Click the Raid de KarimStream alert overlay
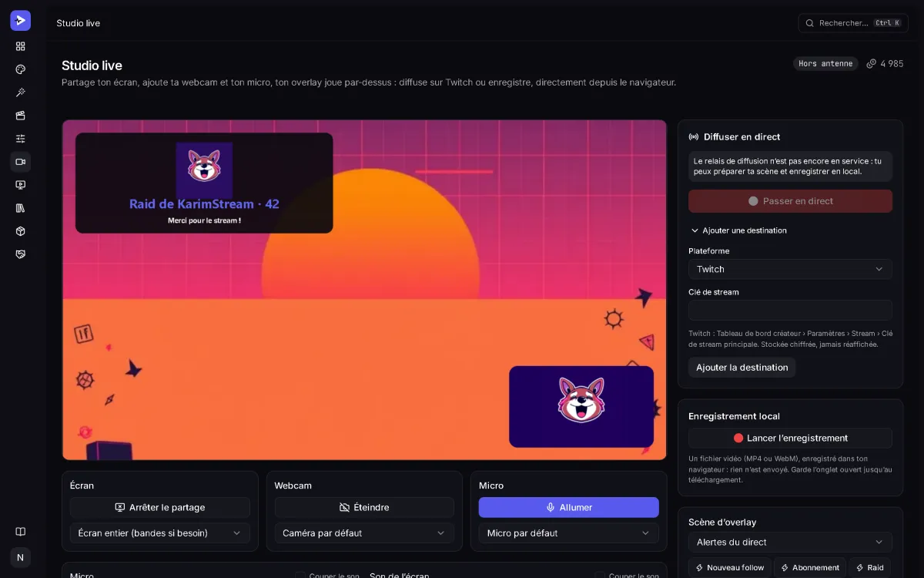Screen dimensions: 924x578 (x=204, y=183)
